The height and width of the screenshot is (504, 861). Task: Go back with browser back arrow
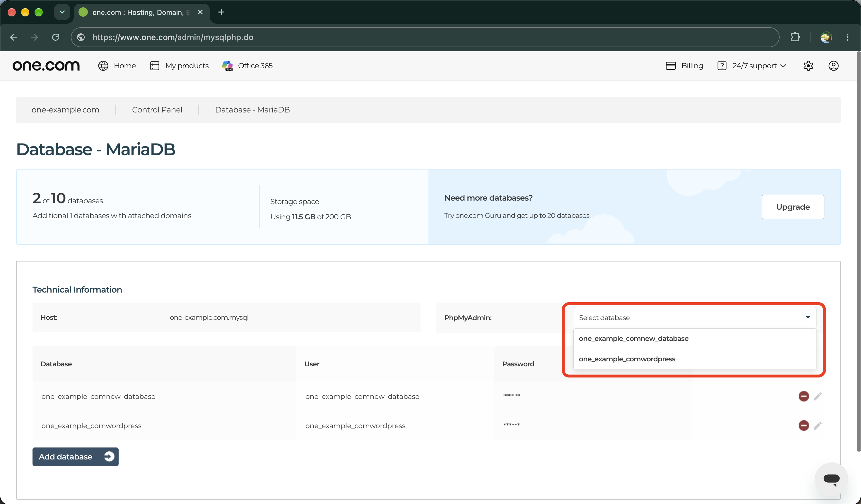pos(14,37)
